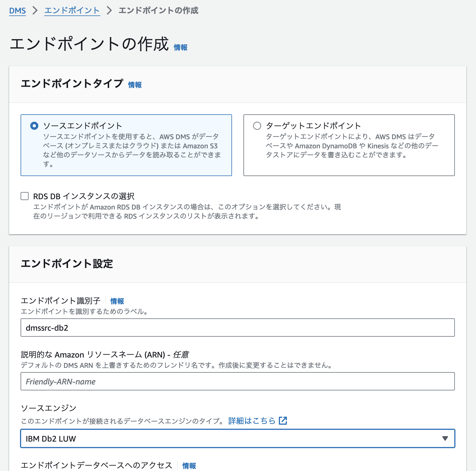476x471 pixels.
Task: Click the endpoint identifier field dmssrc-db2
Action: click(238, 328)
